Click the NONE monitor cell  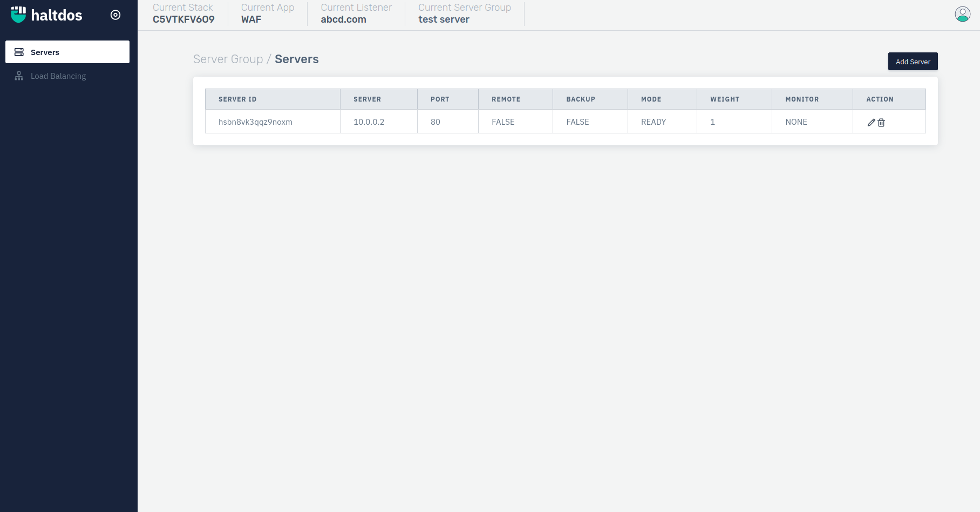click(812, 122)
